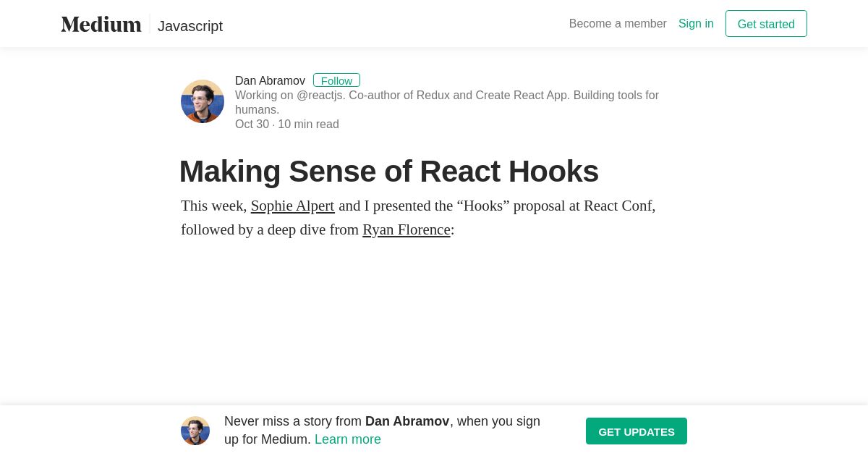The width and height of the screenshot is (868, 456).
Task: Open Dan Abramov's author avatar at top
Action: click(x=203, y=101)
